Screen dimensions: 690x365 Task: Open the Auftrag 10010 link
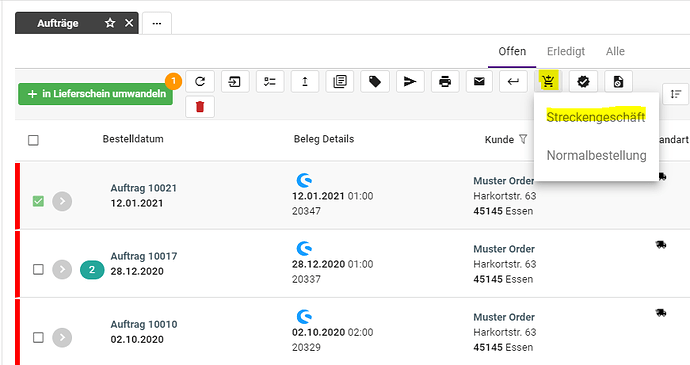(x=143, y=324)
